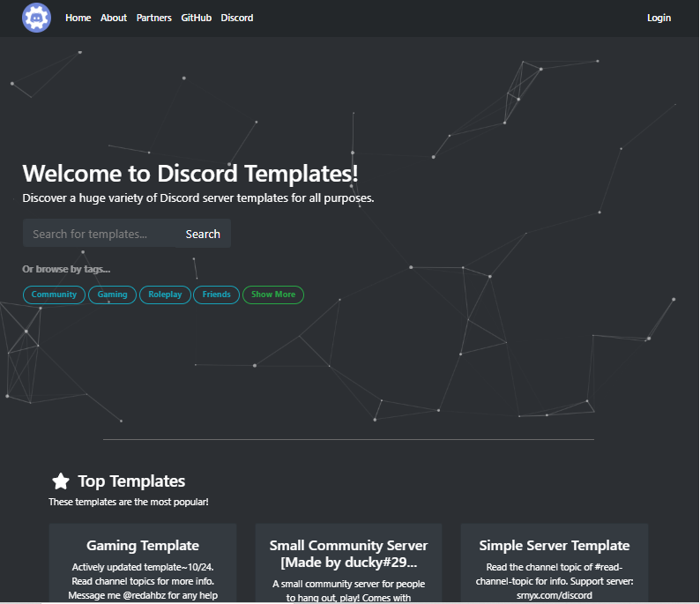Viewport: 700px width, 604px height.
Task: Click the Search button
Action: coord(203,234)
